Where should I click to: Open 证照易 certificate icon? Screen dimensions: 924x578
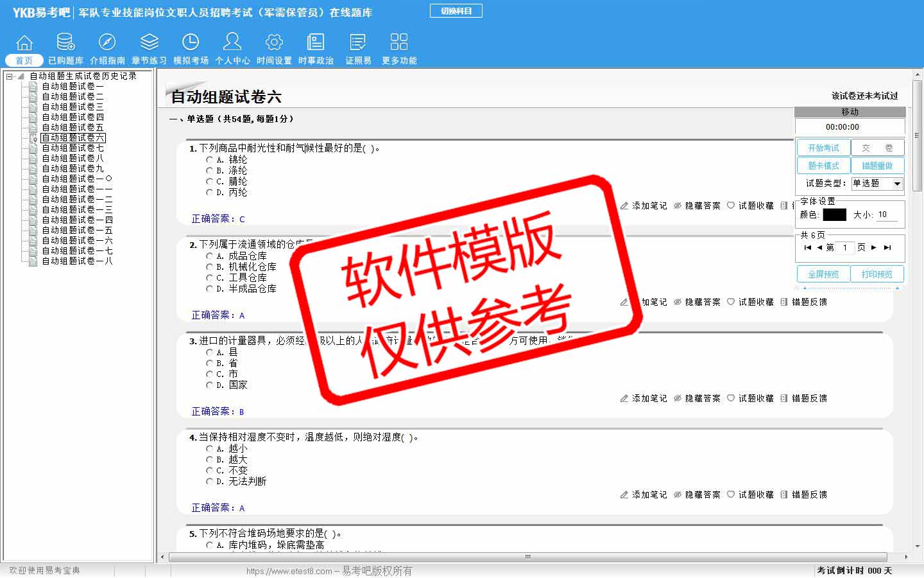(357, 42)
